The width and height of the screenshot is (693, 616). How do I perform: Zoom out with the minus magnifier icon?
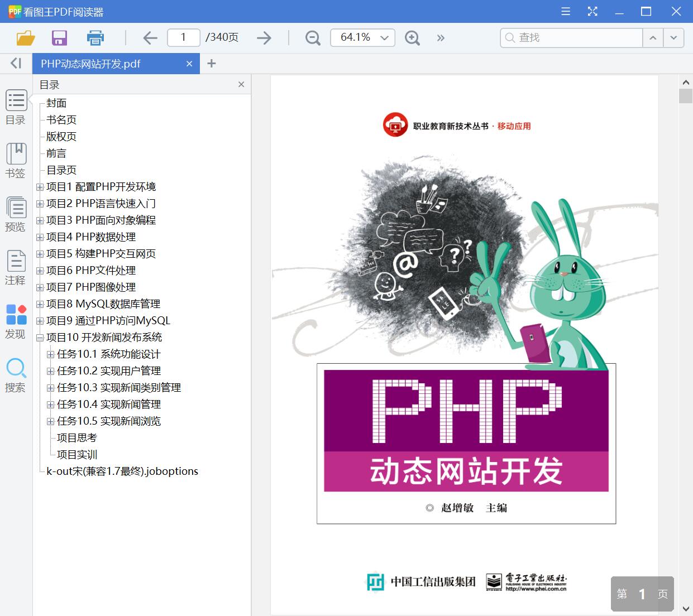(x=313, y=38)
